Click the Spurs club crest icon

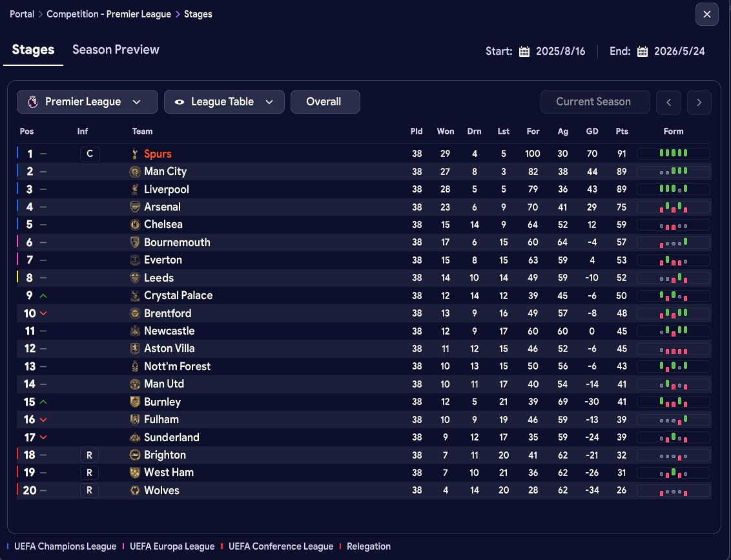point(134,154)
